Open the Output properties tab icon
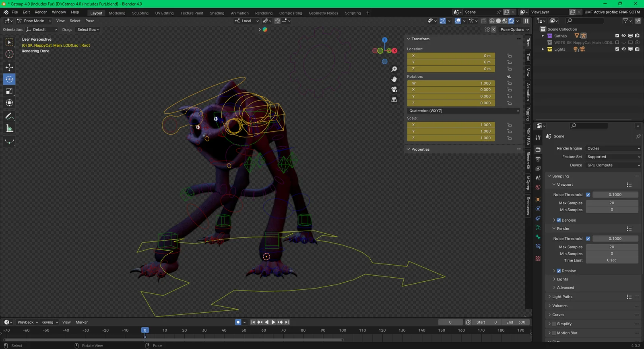 [538, 159]
